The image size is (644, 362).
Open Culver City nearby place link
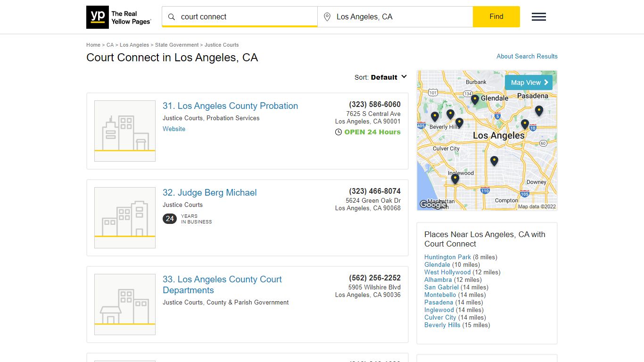(x=440, y=317)
